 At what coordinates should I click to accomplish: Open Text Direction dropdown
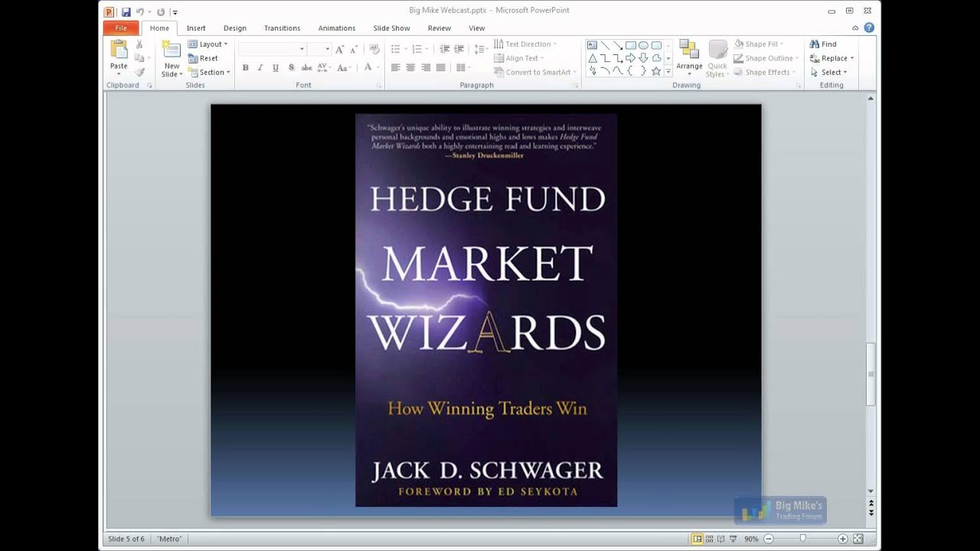[x=525, y=44]
